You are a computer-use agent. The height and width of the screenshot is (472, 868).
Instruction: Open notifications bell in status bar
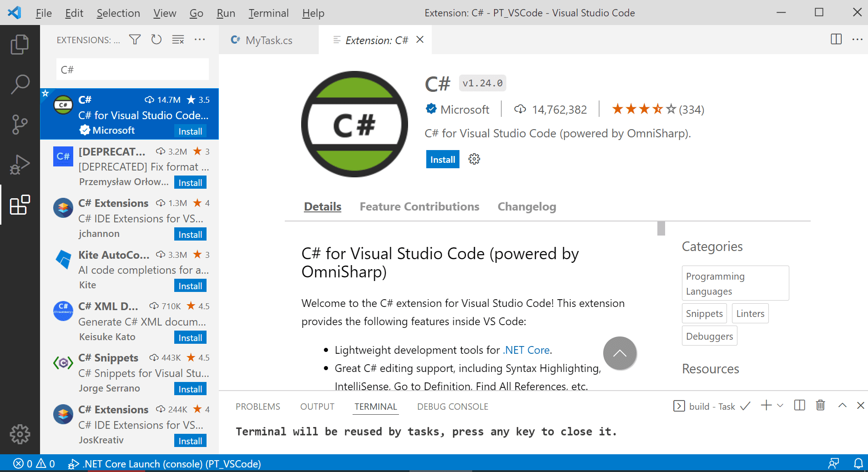[x=858, y=463]
